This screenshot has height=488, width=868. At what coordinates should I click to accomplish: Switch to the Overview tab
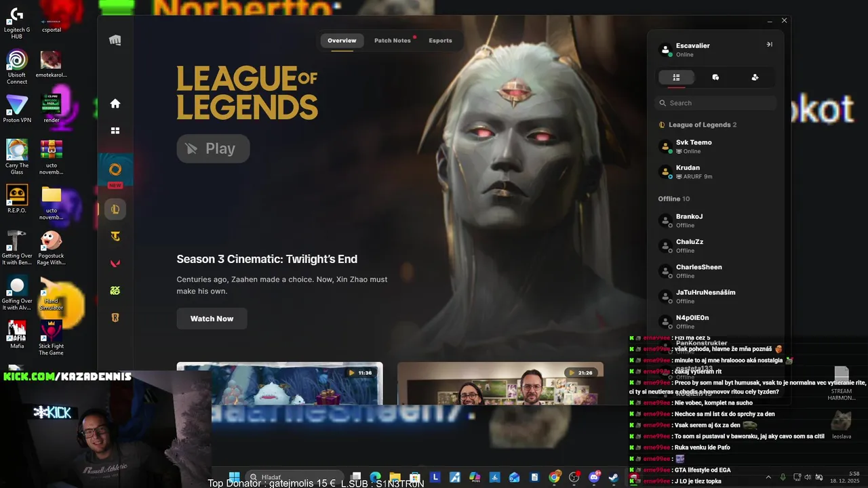coord(342,41)
